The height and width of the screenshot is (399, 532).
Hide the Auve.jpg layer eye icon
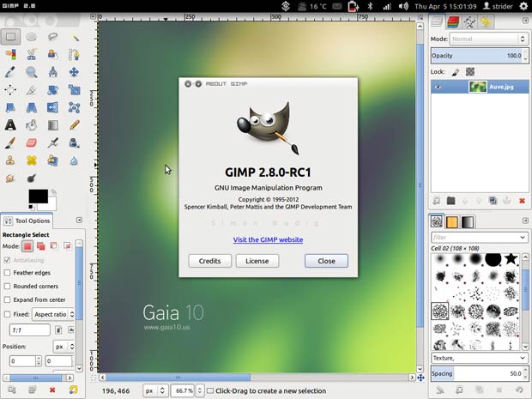[x=438, y=87]
